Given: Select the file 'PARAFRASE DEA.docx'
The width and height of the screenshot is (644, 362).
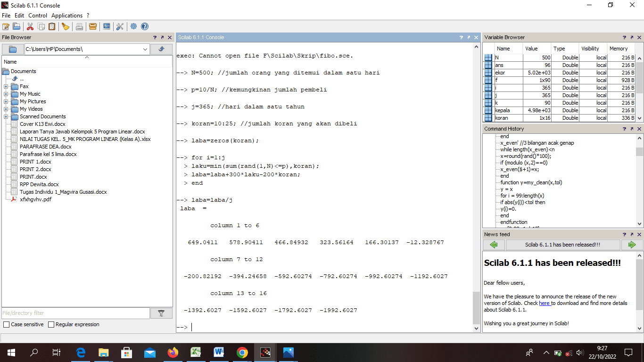Looking at the screenshot, I should [46, 147].
